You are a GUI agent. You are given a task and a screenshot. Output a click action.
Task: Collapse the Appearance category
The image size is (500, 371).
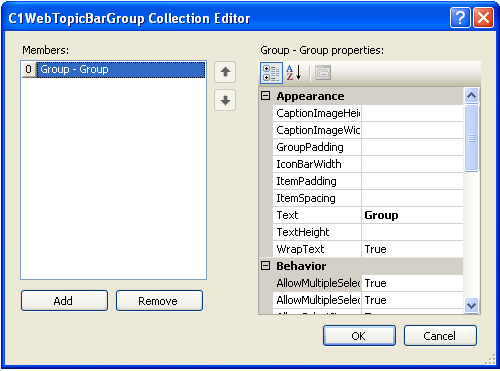266,96
